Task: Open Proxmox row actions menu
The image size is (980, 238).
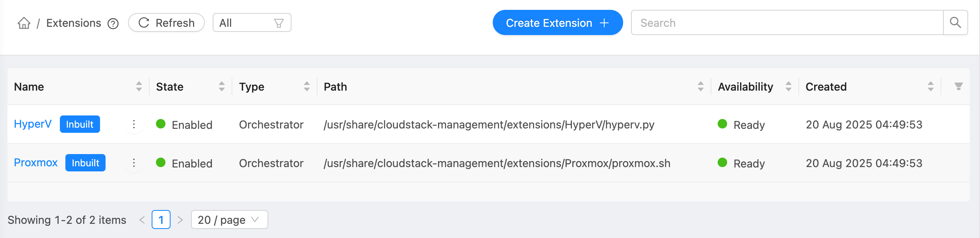Action: [x=134, y=162]
